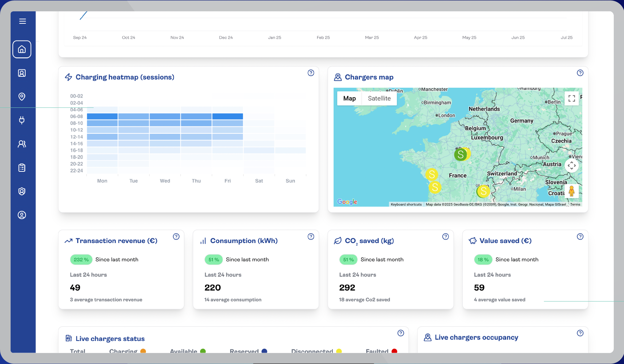Viewport: 624px width, 364px height.
Task: Open the shield user sidebar icon
Action: pos(22,192)
